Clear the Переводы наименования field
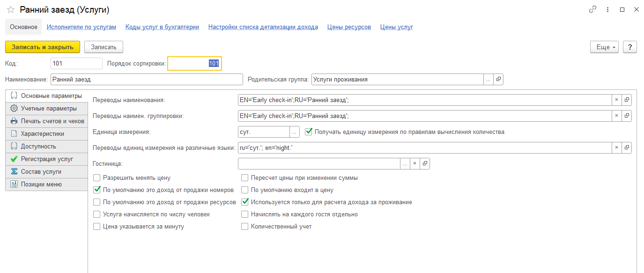 pos(617,100)
